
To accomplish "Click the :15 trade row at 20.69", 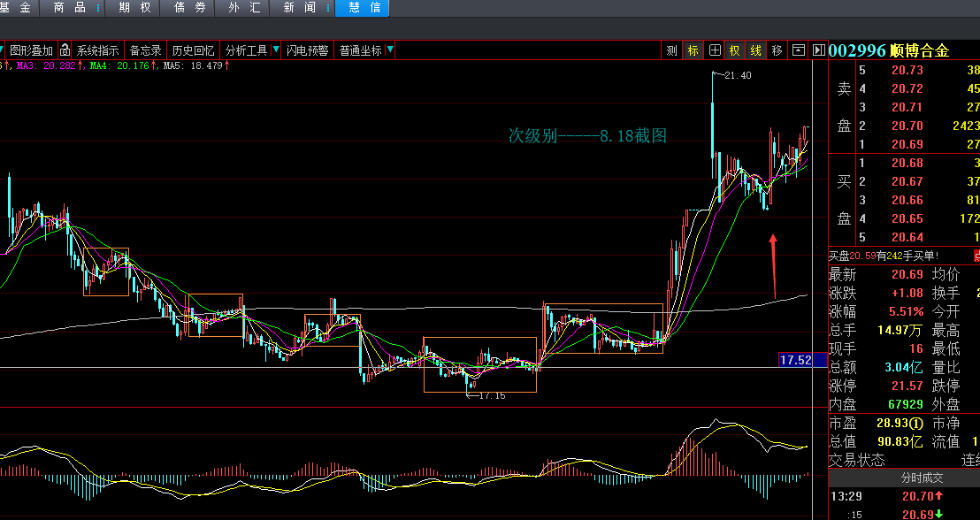I will [904, 515].
